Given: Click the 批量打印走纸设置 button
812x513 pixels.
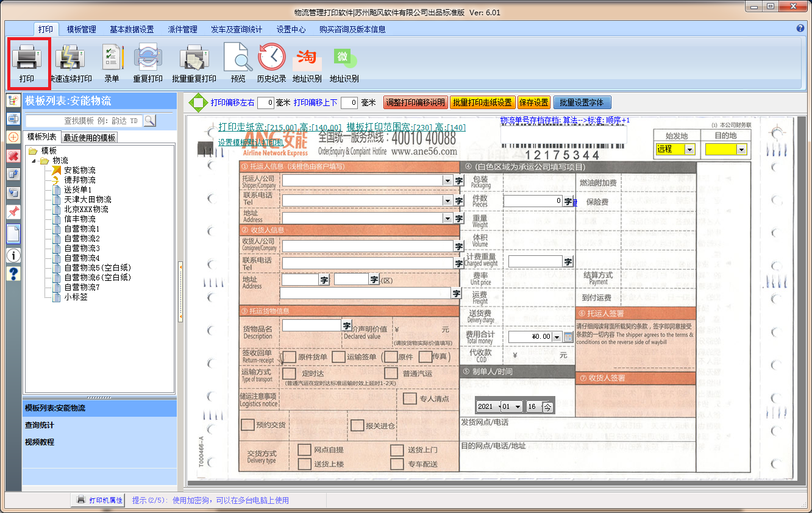Looking at the screenshot, I should click(x=482, y=102).
